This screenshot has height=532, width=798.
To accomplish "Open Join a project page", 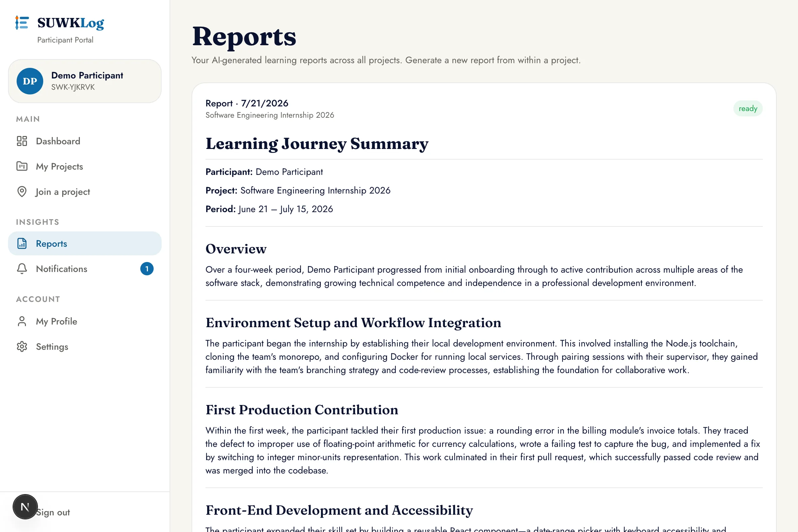I will click(x=85, y=192).
